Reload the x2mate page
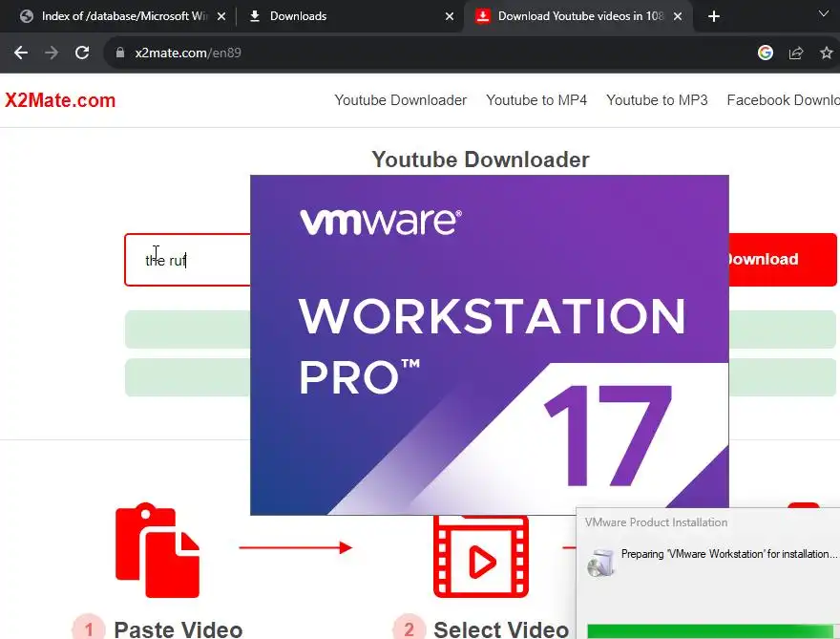The height and width of the screenshot is (639, 840). pos(82,53)
